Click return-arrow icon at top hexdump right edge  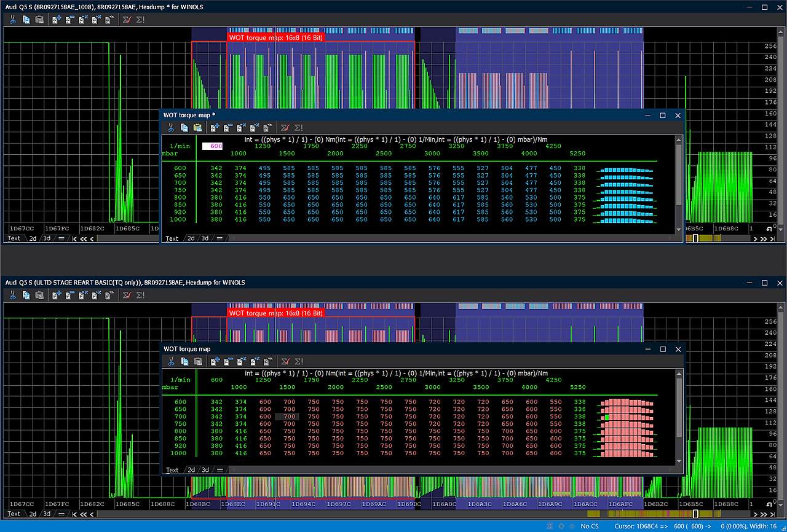[x=769, y=229]
